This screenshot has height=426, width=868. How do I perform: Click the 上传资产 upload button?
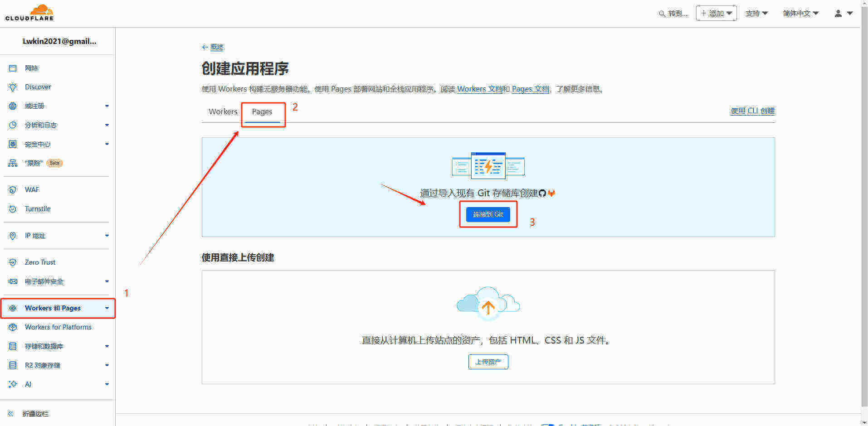coord(488,362)
